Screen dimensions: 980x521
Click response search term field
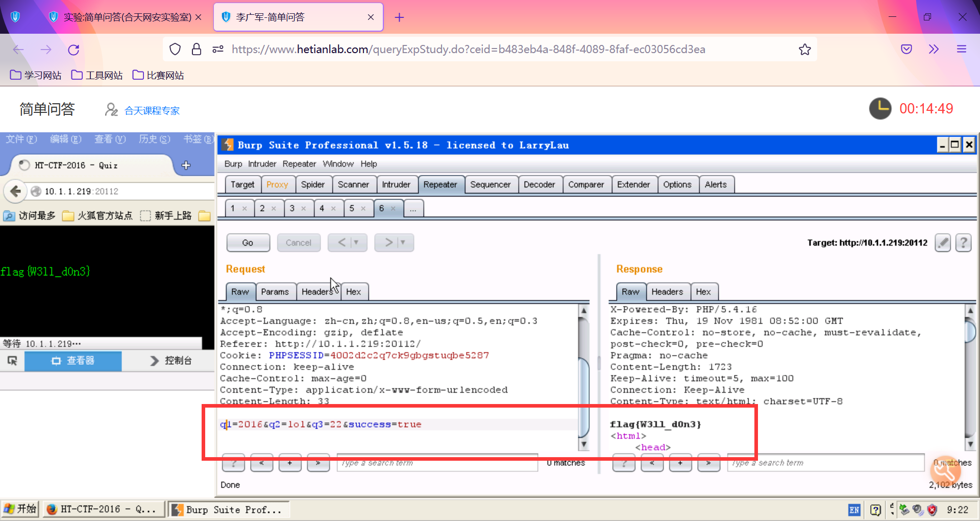coord(826,463)
